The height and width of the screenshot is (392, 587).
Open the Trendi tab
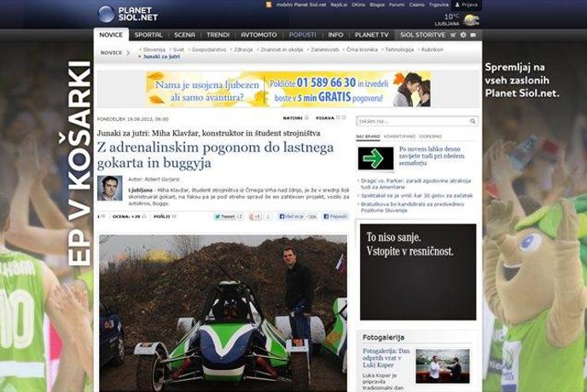(218, 35)
